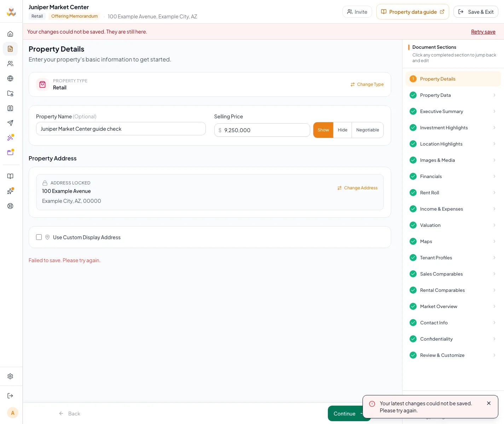Open the purple magic wand icon
Image resolution: width=504 pixels, height=424 pixels.
10,138
